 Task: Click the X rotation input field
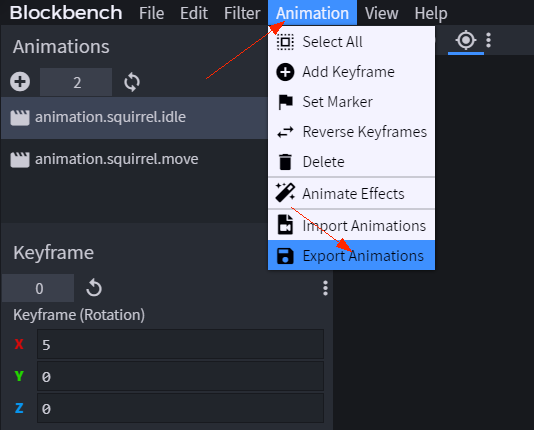coord(180,344)
